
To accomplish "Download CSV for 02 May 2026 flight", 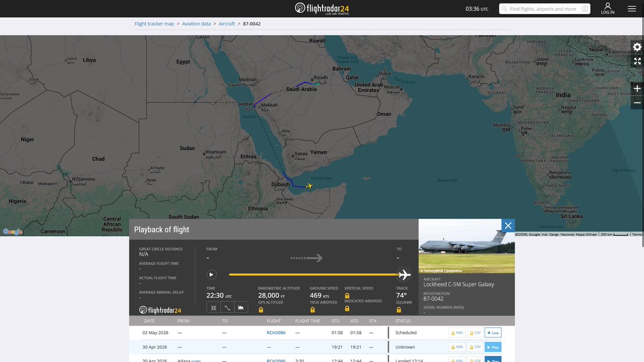I will 474,333.
